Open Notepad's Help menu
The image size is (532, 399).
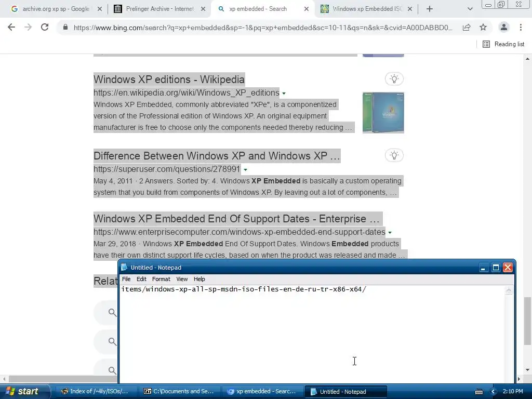coord(199,279)
